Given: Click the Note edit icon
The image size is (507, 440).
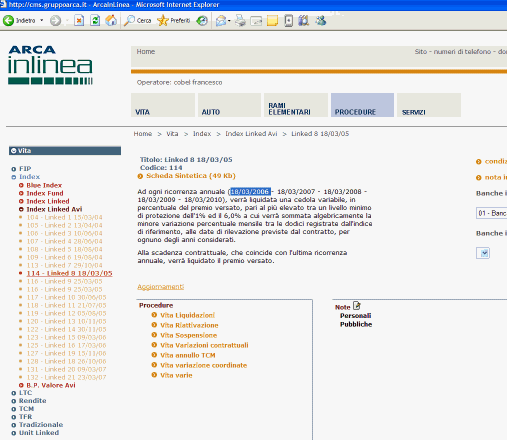Looking at the screenshot, I should 357,306.
